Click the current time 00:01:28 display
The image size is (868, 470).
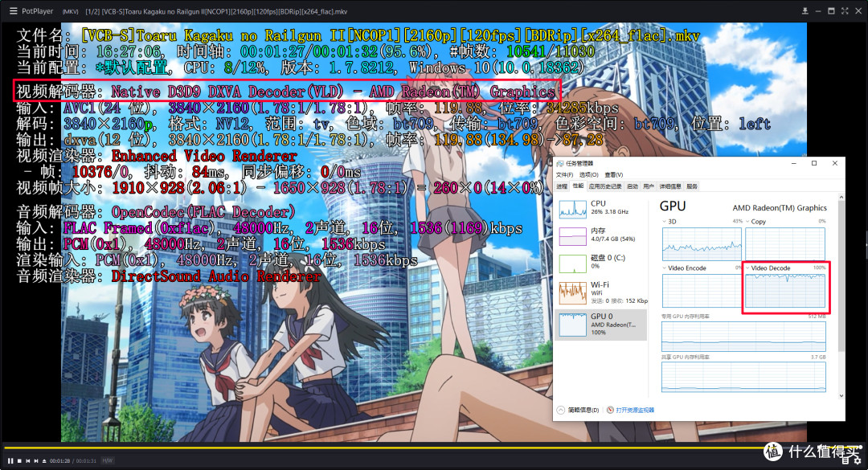point(59,460)
